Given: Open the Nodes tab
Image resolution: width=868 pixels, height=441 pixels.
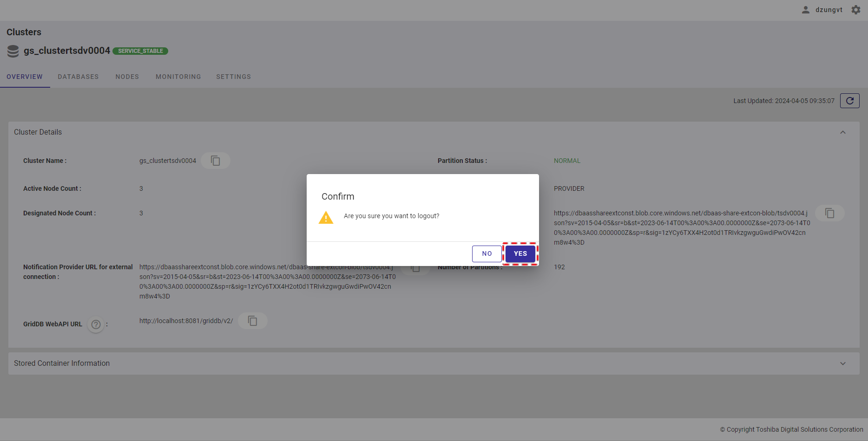Looking at the screenshot, I should pos(127,77).
